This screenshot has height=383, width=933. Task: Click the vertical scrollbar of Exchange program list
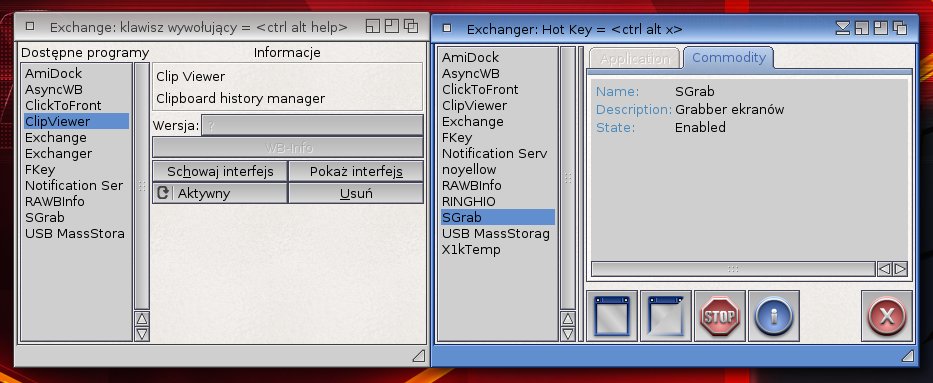pyautogui.click(x=142, y=186)
